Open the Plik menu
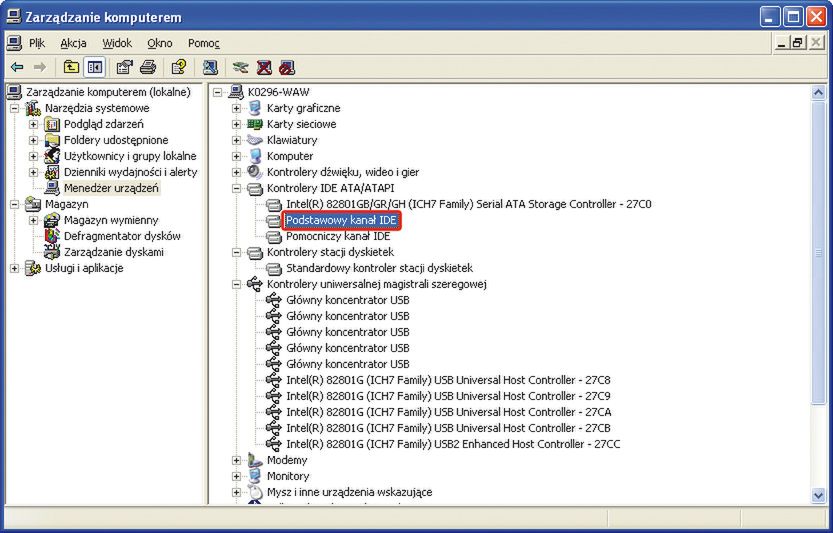The height and width of the screenshot is (533, 833). pos(37,43)
